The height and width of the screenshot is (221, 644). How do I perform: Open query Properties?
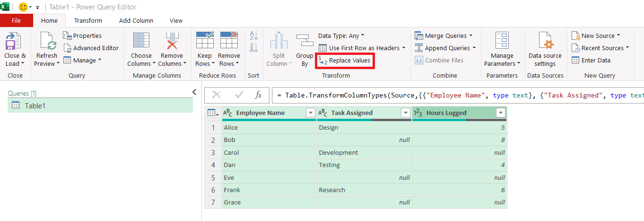pos(82,36)
